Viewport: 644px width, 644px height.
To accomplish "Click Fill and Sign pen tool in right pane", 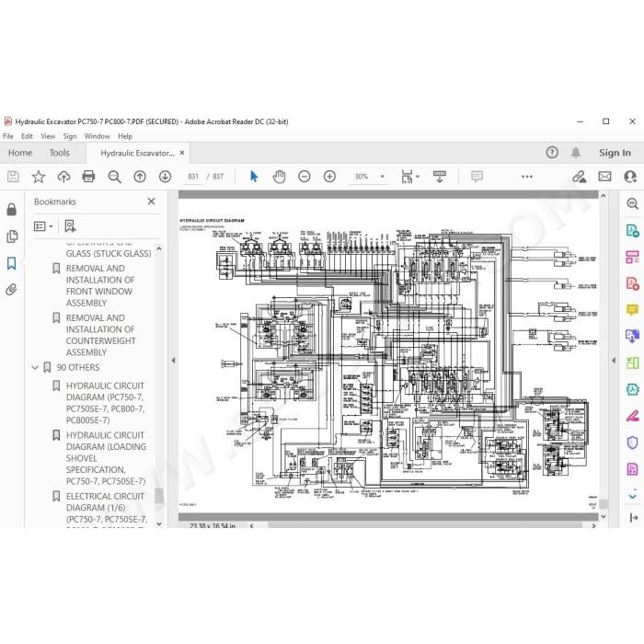I will click(633, 416).
